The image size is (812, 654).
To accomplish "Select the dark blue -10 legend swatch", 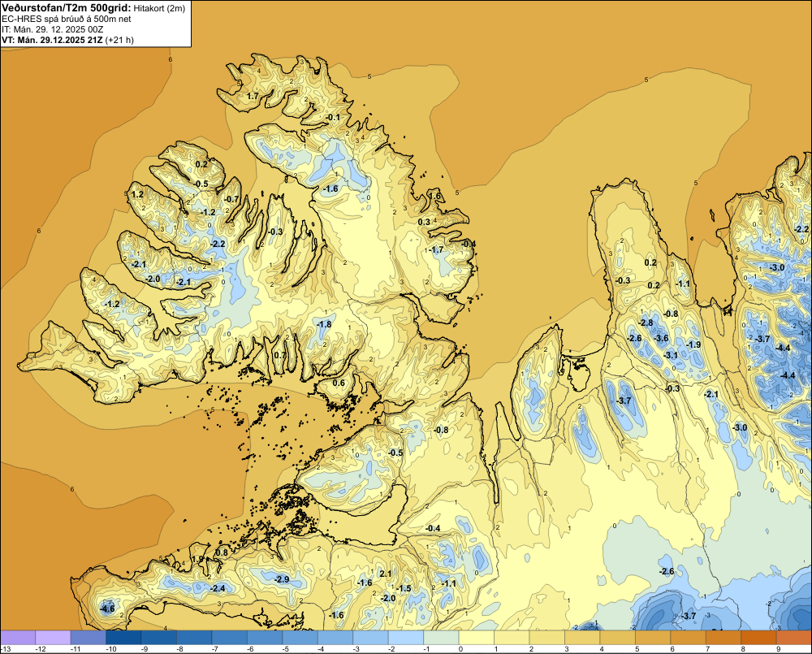I will pos(123,637).
